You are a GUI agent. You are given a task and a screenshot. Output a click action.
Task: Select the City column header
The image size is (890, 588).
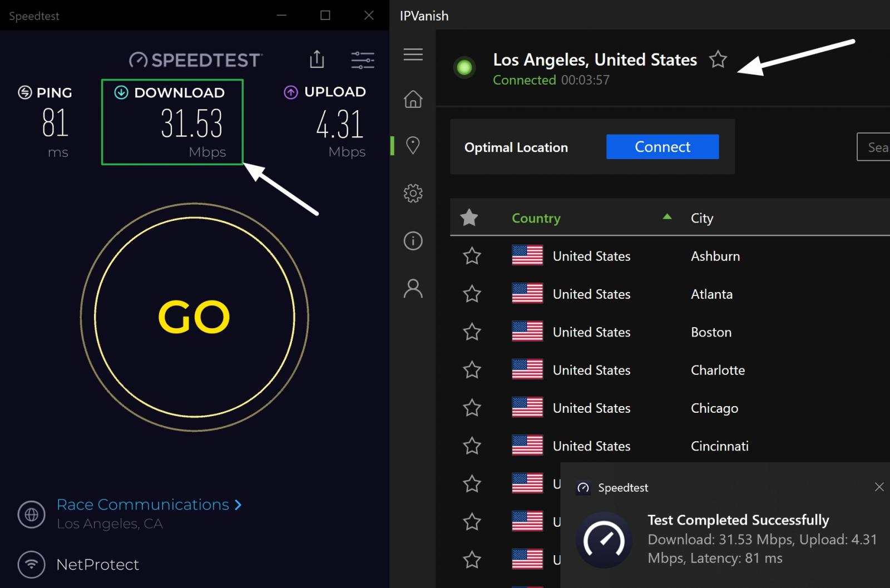(x=701, y=218)
